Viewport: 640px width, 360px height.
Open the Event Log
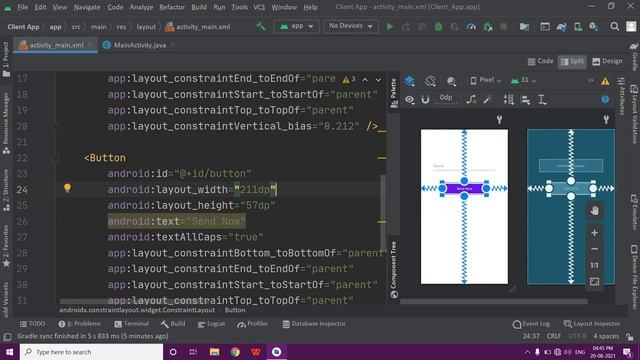531,324
